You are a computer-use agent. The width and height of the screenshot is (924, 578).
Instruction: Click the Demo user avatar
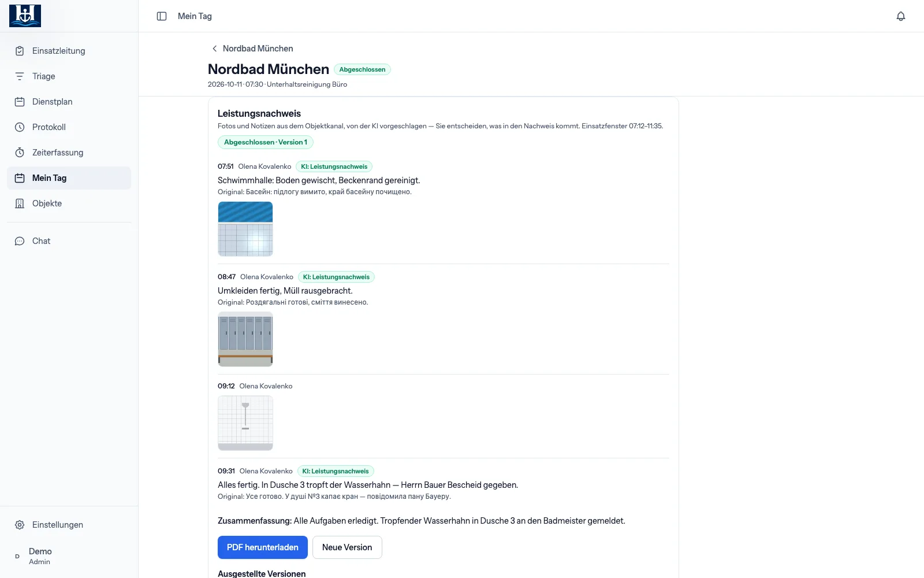point(17,556)
